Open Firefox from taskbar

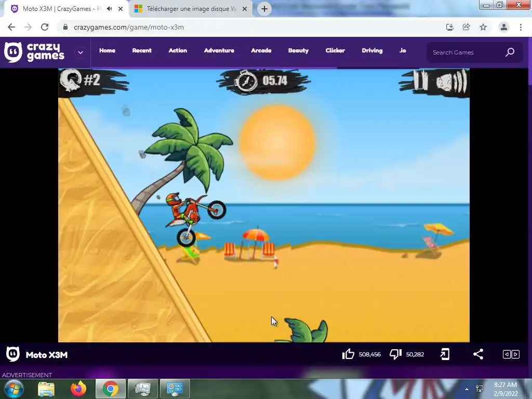(78, 389)
